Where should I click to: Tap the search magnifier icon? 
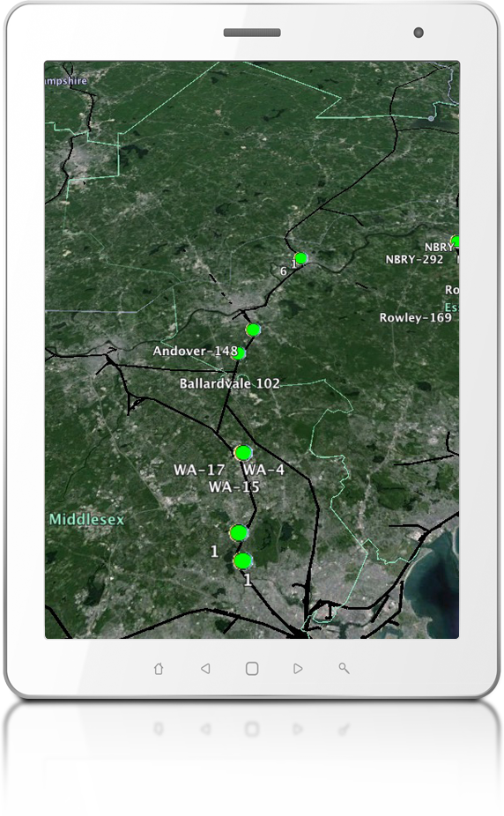point(344,668)
